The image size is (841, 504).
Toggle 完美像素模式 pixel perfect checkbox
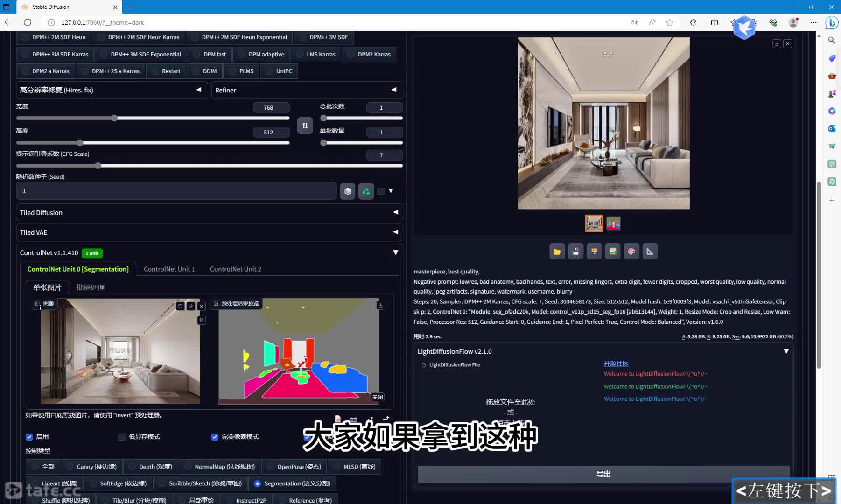pyautogui.click(x=215, y=437)
